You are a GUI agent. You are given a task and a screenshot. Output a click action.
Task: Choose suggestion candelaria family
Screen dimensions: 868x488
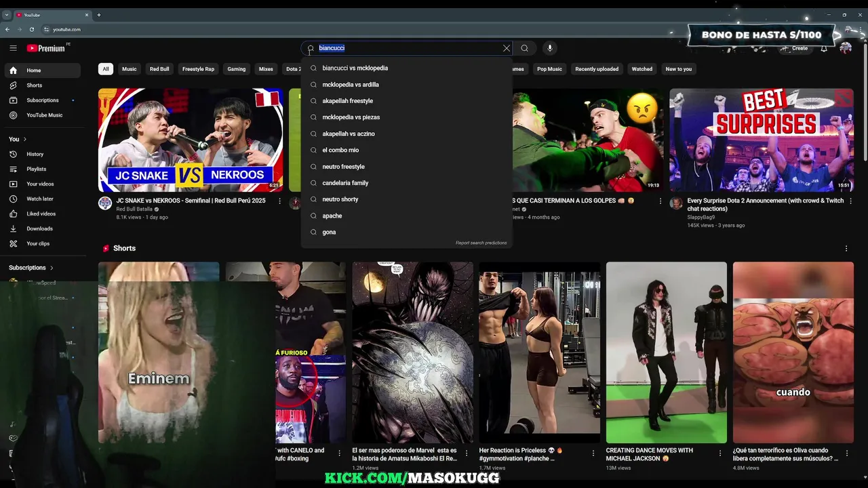click(407, 183)
